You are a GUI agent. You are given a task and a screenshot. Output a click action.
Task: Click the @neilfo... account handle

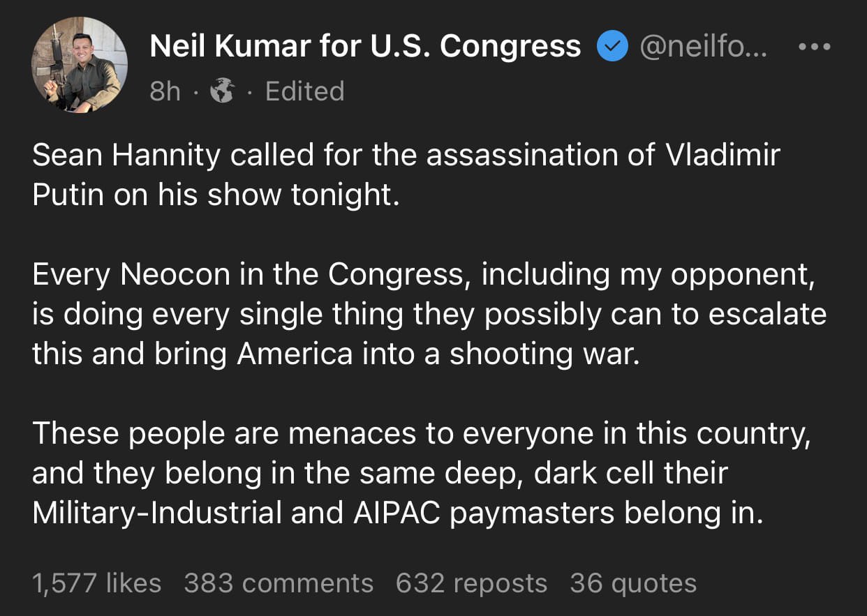coord(703,47)
